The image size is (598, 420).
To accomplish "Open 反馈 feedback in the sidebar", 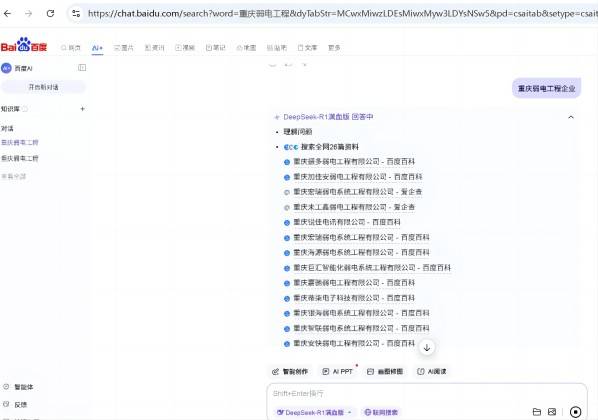I will (x=15, y=404).
